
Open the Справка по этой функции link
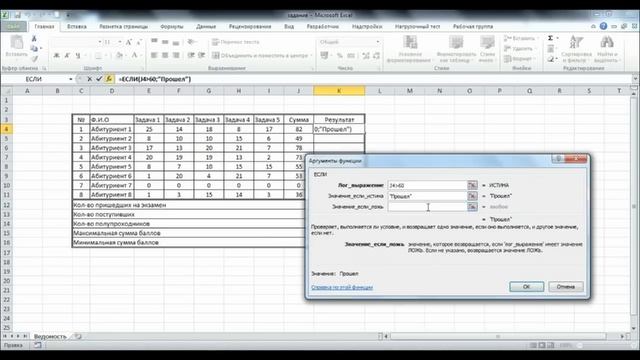click(x=342, y=287)
